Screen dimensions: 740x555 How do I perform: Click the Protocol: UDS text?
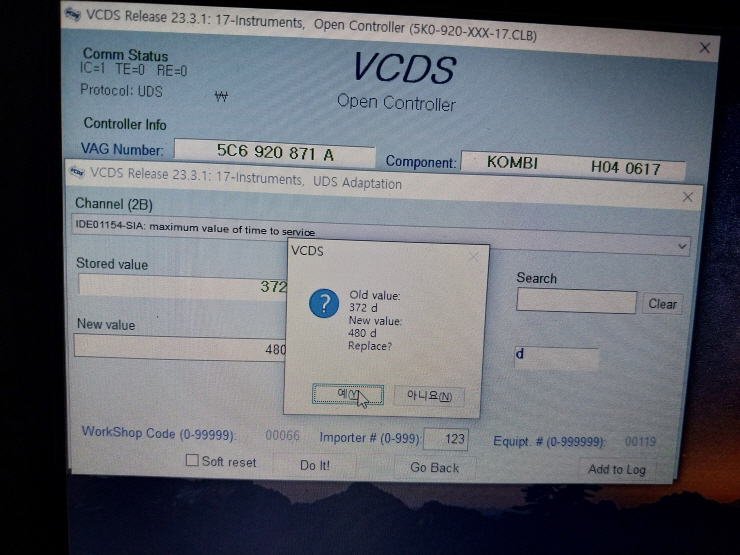pyautogui.click(x=121, y=90)
